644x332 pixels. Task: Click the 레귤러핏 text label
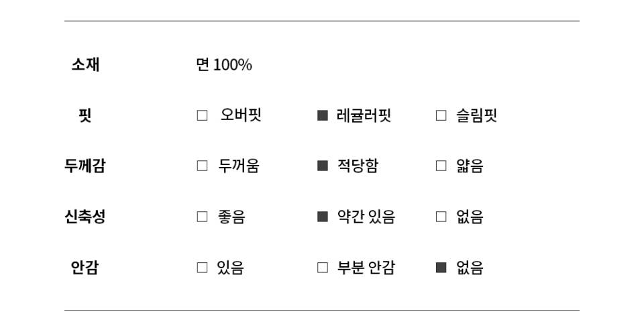click(364, 115)
